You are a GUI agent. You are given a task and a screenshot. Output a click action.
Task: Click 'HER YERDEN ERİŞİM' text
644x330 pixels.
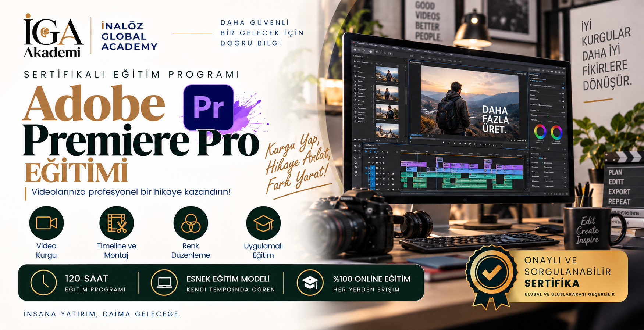[366, 290]
